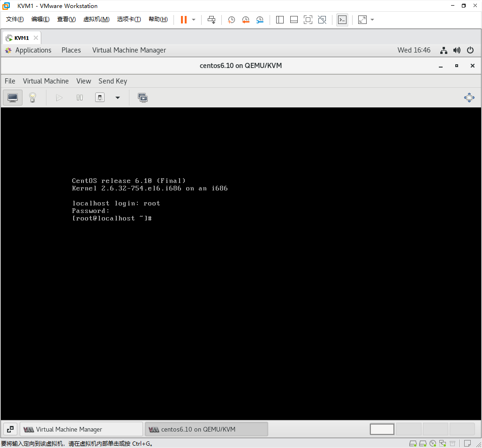Open the Virtual Machine Manager app menu

pos(129,50)
